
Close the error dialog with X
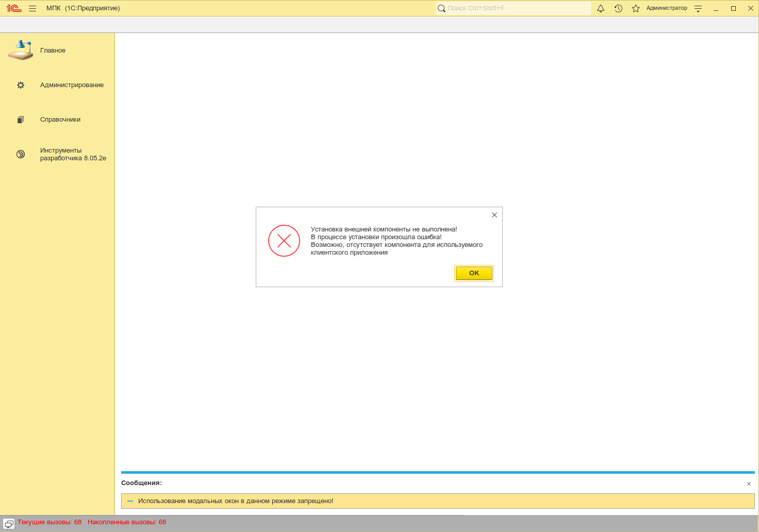tap(494, 215)
